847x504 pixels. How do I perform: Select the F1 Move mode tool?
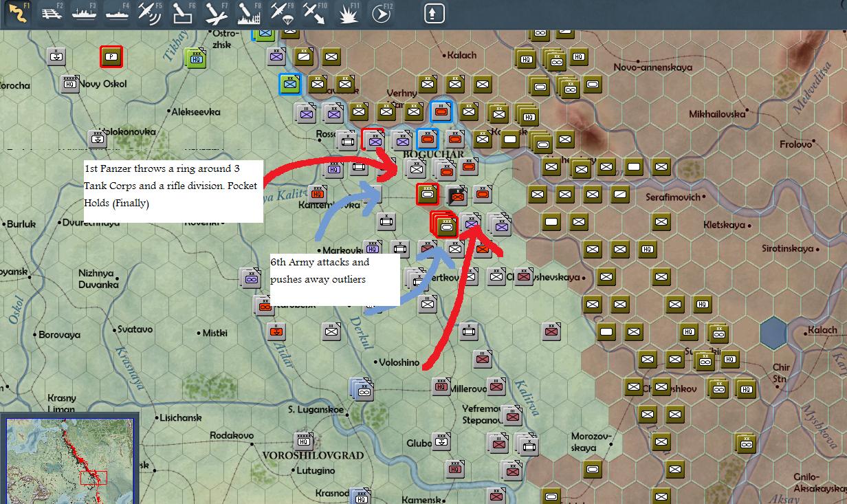19,12
